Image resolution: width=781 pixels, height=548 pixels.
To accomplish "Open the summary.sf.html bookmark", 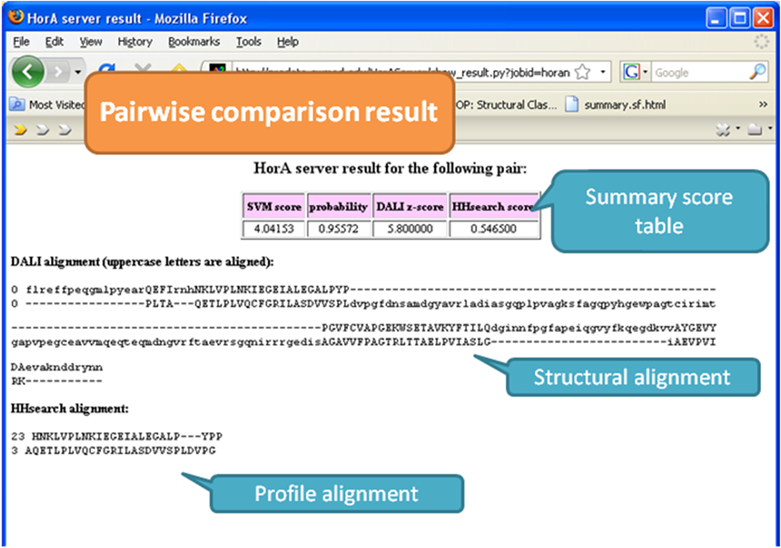I will click(x=620, y=103).
